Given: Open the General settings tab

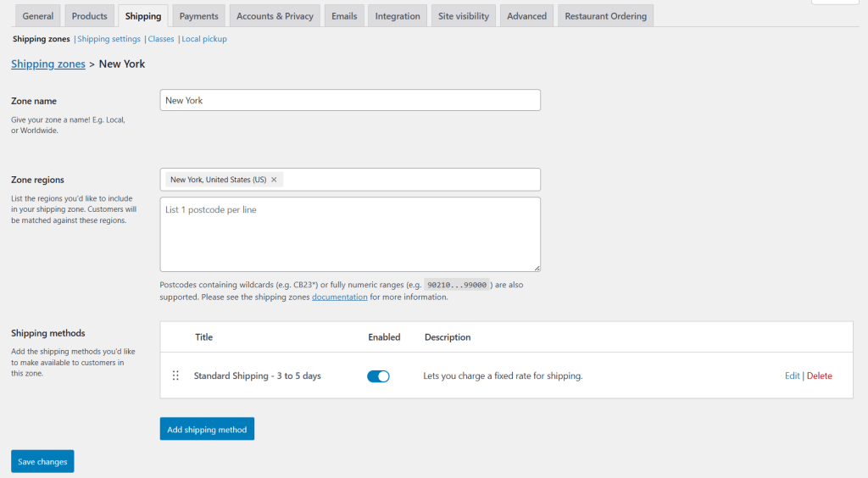Looking at the screenshot, I should [38, 16].
